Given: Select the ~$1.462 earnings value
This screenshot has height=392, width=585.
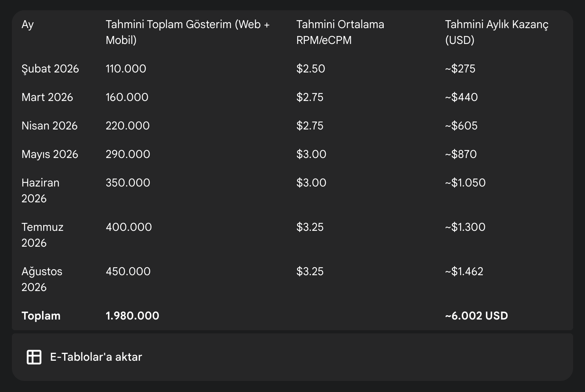Looking at the screenshot, I should coord(464,271).
